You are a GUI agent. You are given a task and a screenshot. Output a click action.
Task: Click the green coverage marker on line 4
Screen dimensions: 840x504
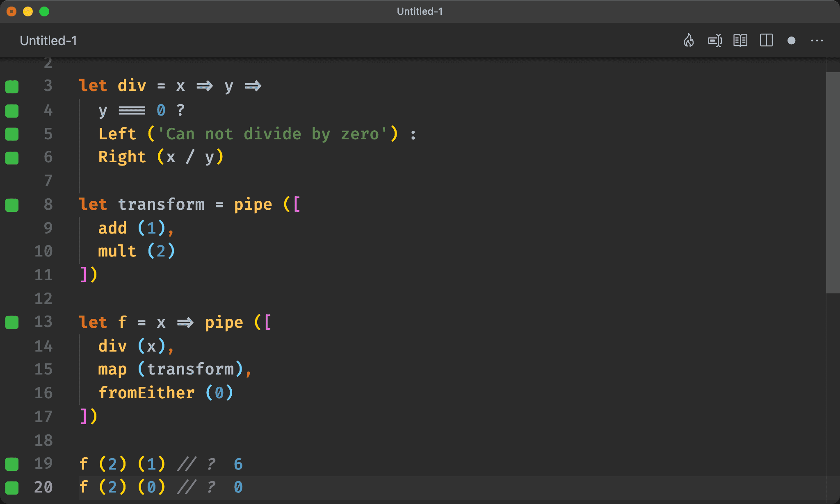pos(12,111)
